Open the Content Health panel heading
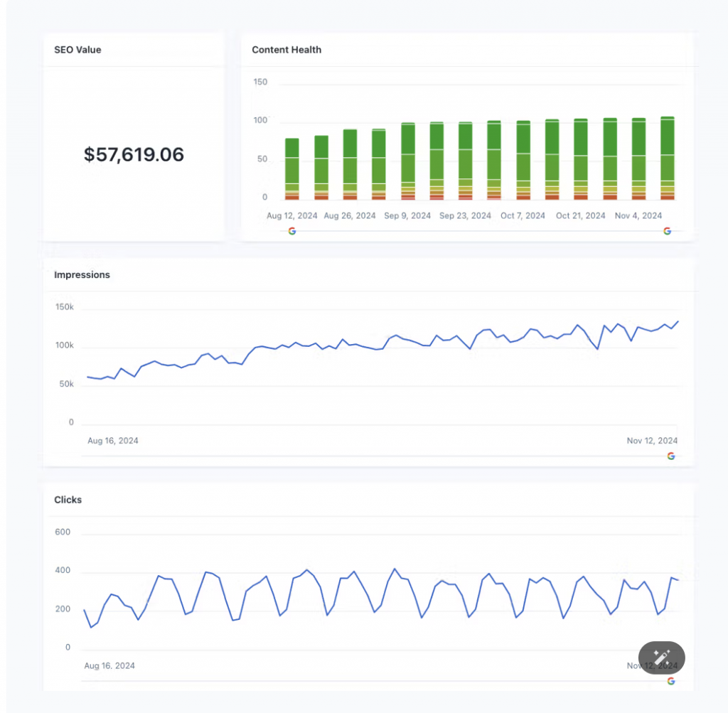This screenshot has width=728, height=713. [287, 50]
